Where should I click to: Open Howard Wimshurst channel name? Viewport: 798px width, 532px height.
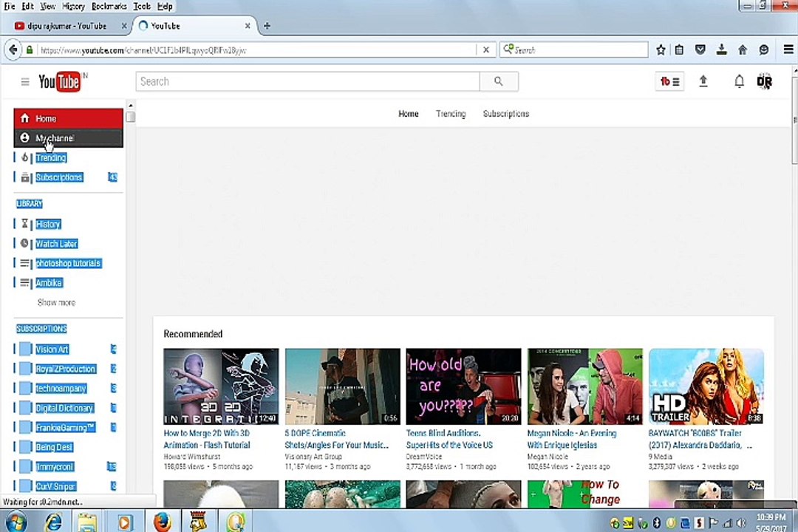tap(192, 457)
